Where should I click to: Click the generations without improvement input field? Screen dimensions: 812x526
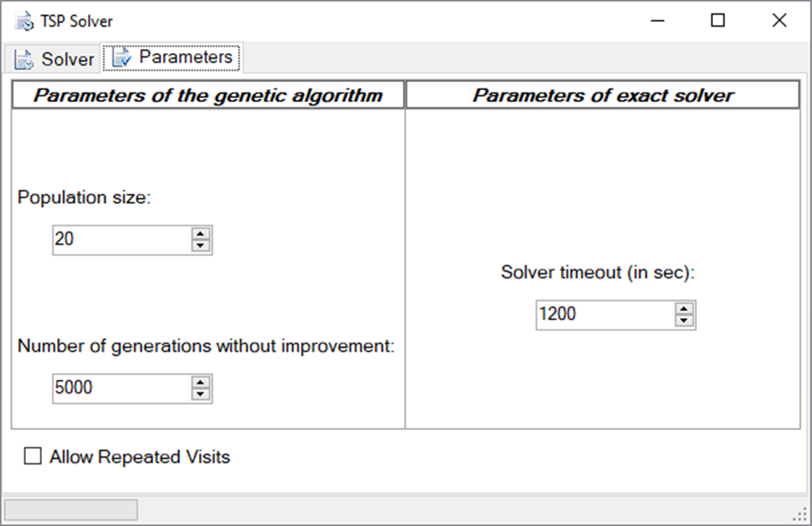114,388
